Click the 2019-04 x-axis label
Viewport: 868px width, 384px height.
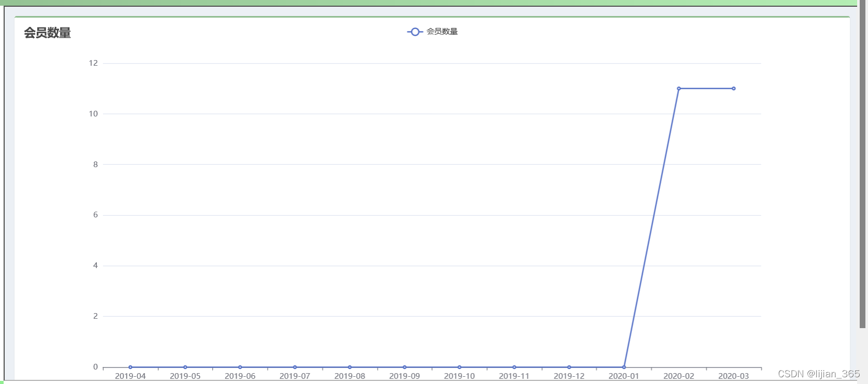click(x=130, y=376)
